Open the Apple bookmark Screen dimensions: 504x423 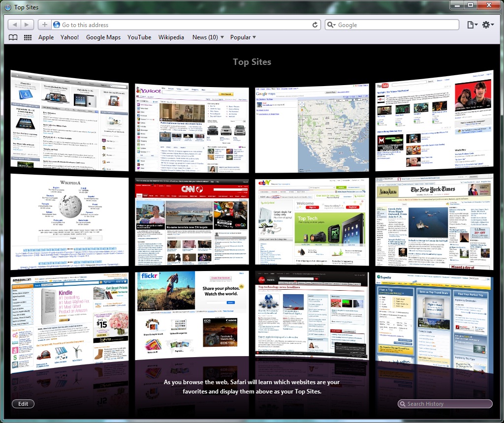coord(46,37)
